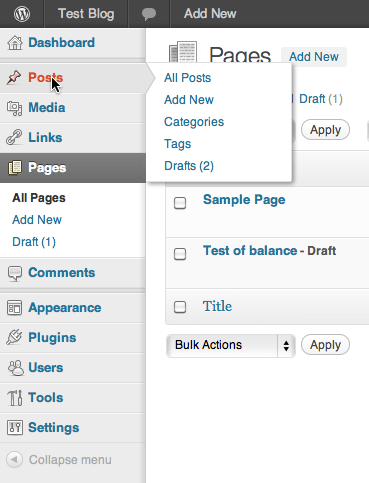Click the Settings sliders icon
This screenshot has width=369, height=483.
tap(15, 427)
